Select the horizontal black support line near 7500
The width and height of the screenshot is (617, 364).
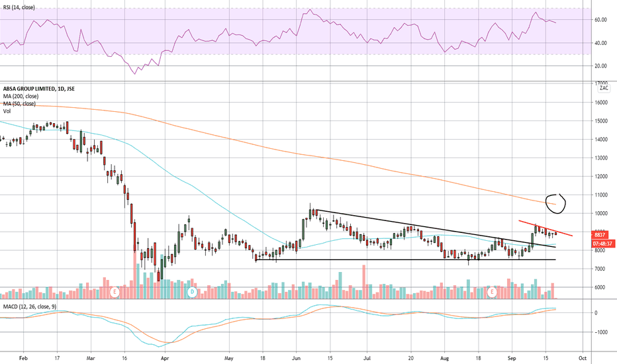[x=405, y=259]
